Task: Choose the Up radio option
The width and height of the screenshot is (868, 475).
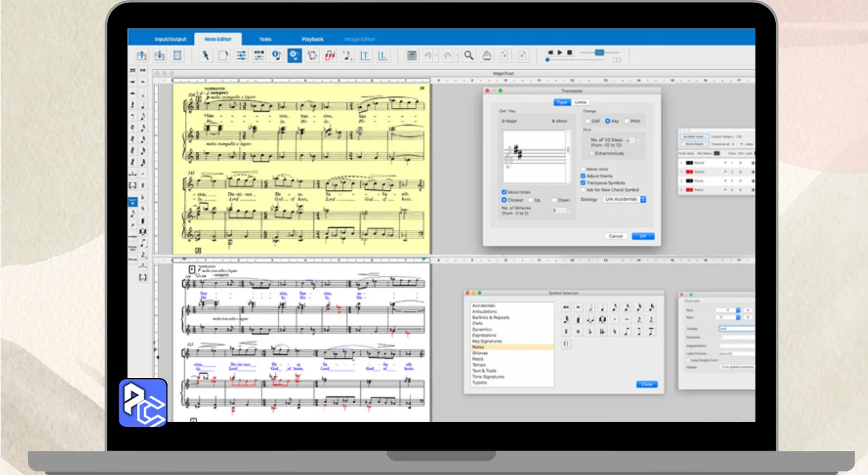Action: coord(530,200)
